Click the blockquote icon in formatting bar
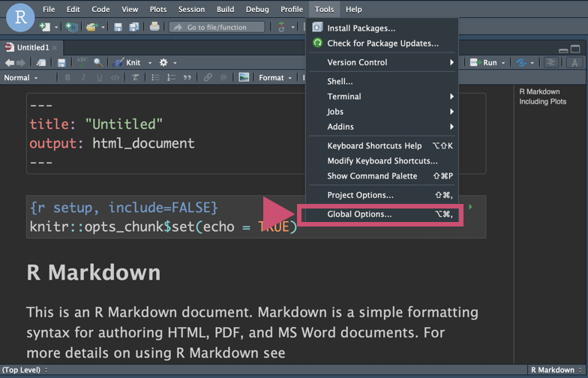Image resolution: width=588 pixels, height=378 pixels. (187, 77)
